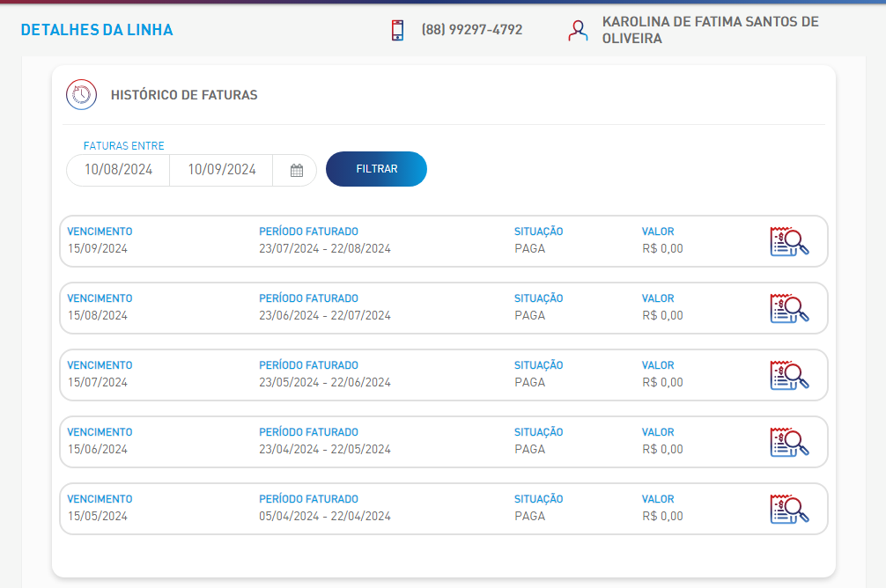Click the FILTRAR button
Image resolution: width=886 pixels, height=588 pixels.
(x=376, y=169)
